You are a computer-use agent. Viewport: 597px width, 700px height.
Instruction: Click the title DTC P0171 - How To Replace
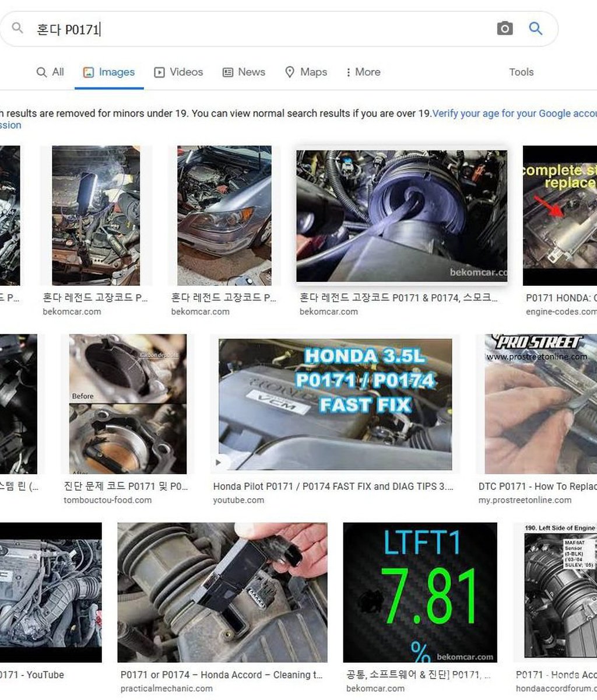538,486
